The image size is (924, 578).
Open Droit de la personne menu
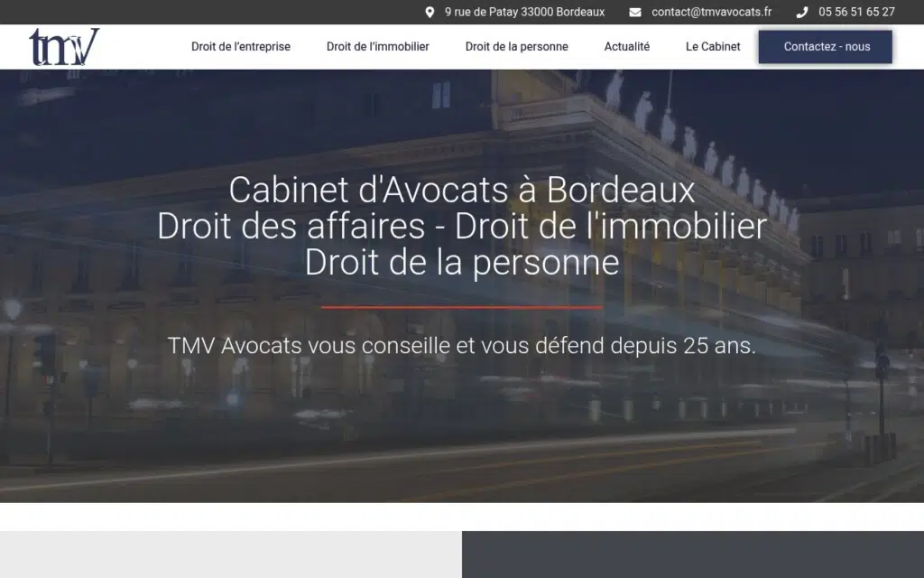click(516, 47)
